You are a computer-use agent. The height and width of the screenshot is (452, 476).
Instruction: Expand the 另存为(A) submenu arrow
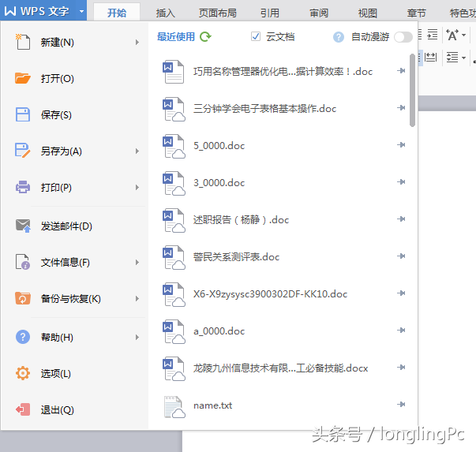coord(137,151)
